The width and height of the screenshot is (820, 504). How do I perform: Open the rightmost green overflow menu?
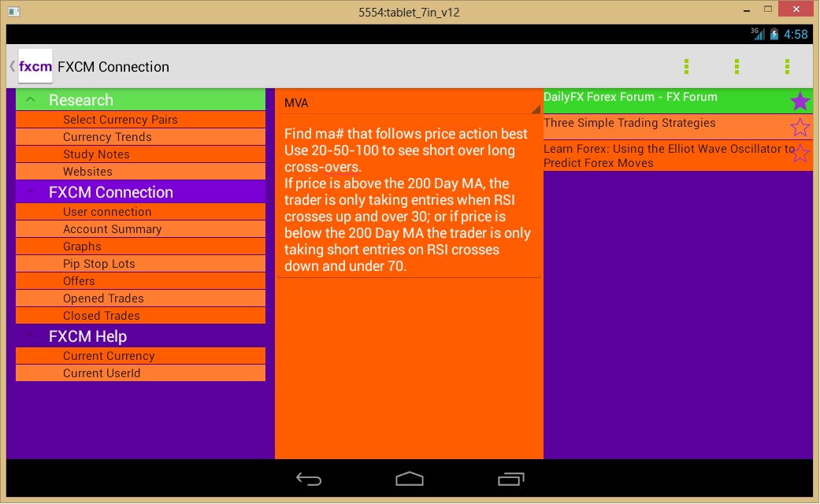(x=787, y=66)
